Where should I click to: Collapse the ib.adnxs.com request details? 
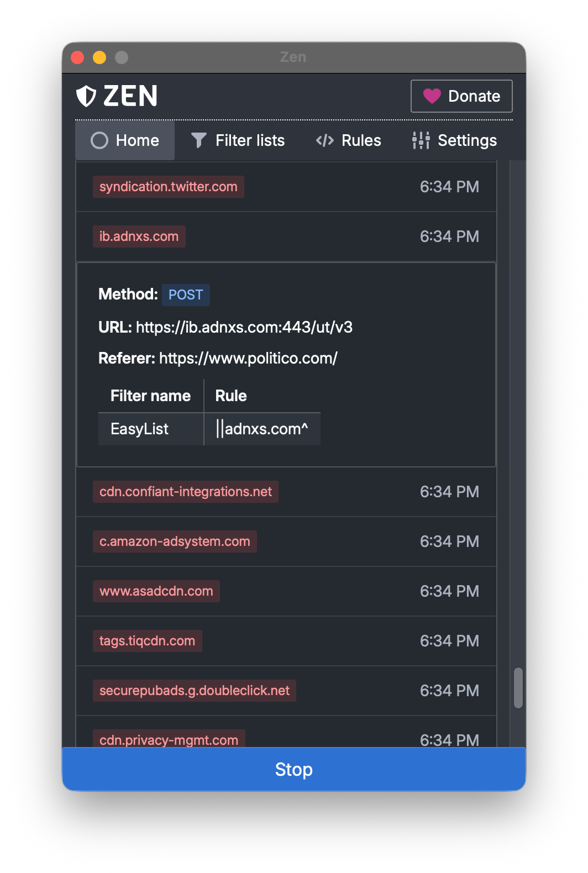click(286, 236)
